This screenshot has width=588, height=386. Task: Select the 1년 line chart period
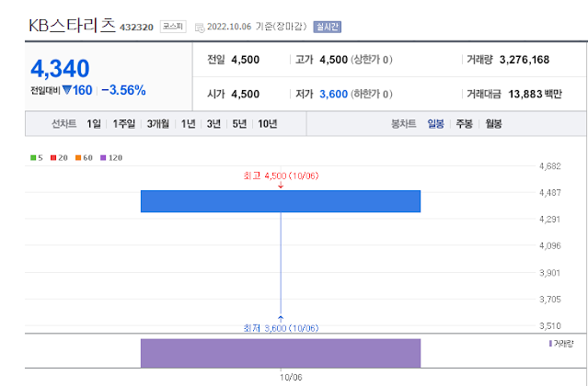[x=189, y=124]
